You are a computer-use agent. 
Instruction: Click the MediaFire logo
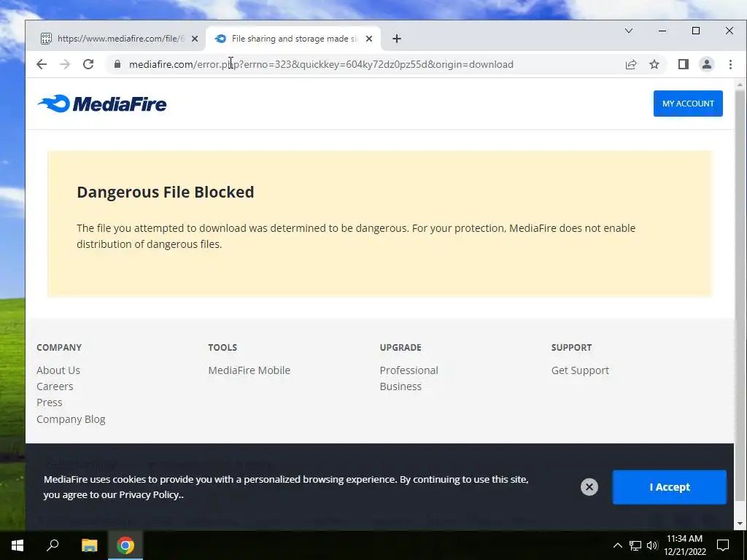pos(102,104)
